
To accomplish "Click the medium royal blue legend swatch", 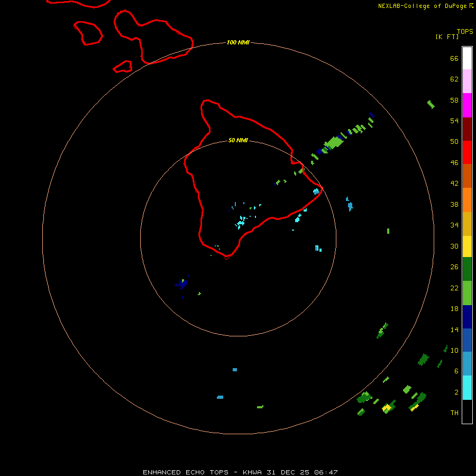I will (467, 340).
